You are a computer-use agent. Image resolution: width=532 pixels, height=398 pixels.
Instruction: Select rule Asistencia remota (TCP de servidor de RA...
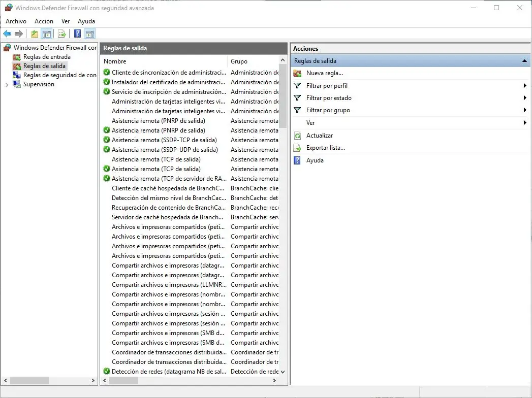coord(169,178)
